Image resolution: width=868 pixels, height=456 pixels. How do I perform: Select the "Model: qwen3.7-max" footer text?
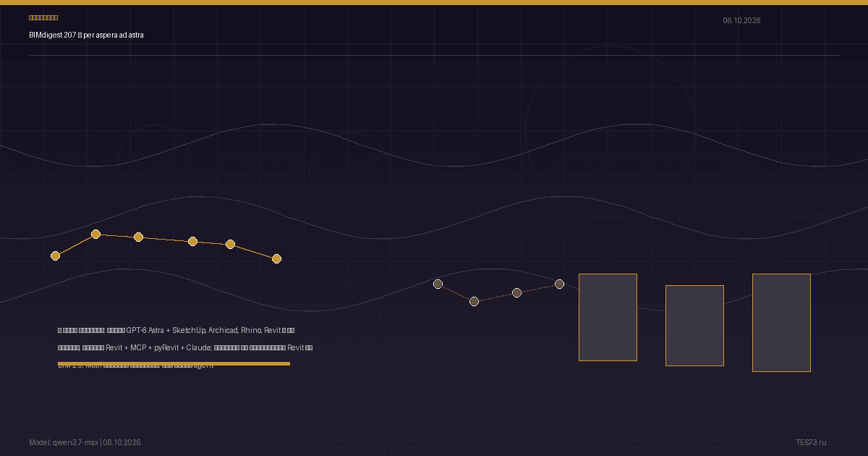(64, 442)
